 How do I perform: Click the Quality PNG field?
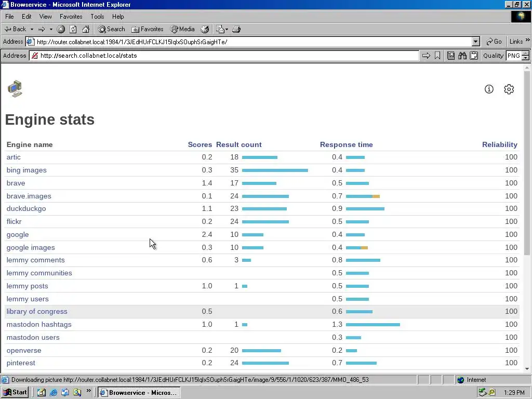tap(514, 56)
